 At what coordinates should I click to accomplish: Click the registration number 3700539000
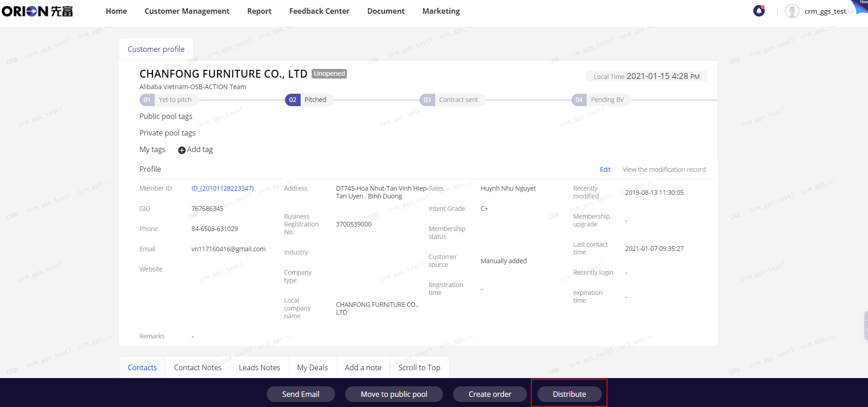click(x=354, y=224)
